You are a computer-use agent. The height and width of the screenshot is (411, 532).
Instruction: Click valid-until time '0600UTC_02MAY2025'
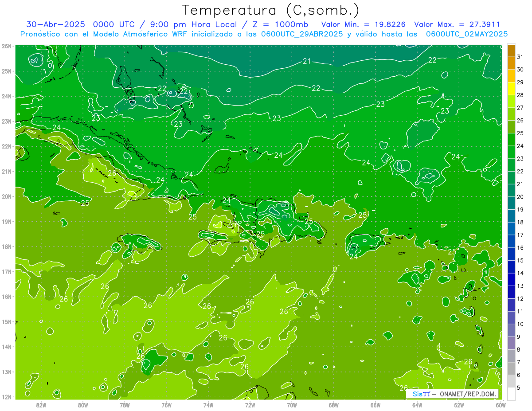pyautogui.click(x=467, y=34)
